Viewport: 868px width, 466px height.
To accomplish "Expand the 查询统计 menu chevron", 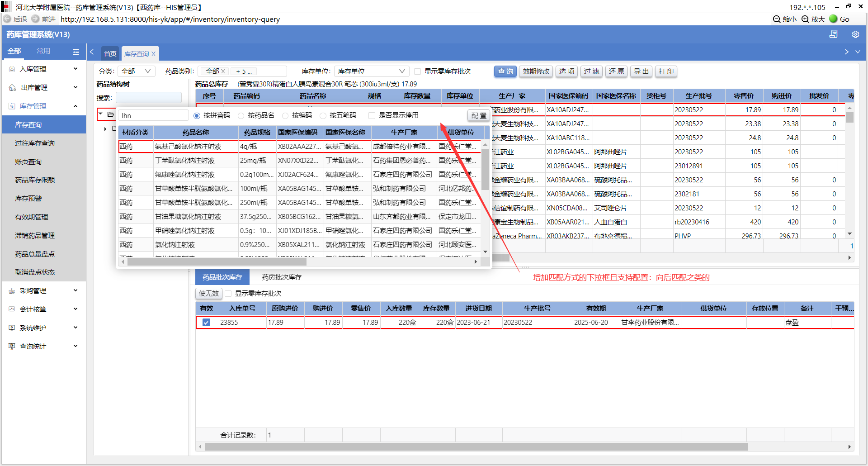I will (75, 346).
